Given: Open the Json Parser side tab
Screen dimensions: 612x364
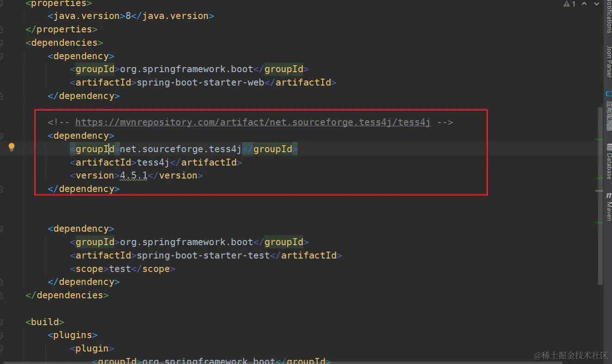Looking at the screenshot, I should tap(609, 61).
